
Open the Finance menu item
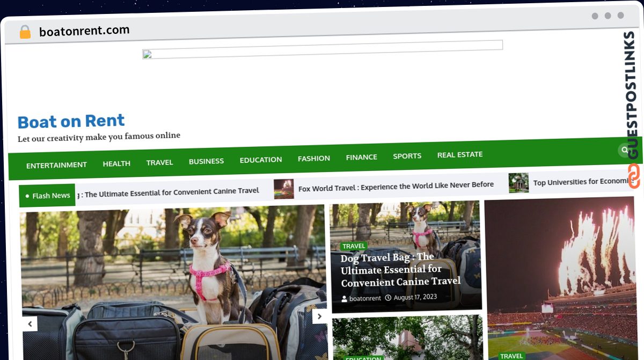point(361,157)
